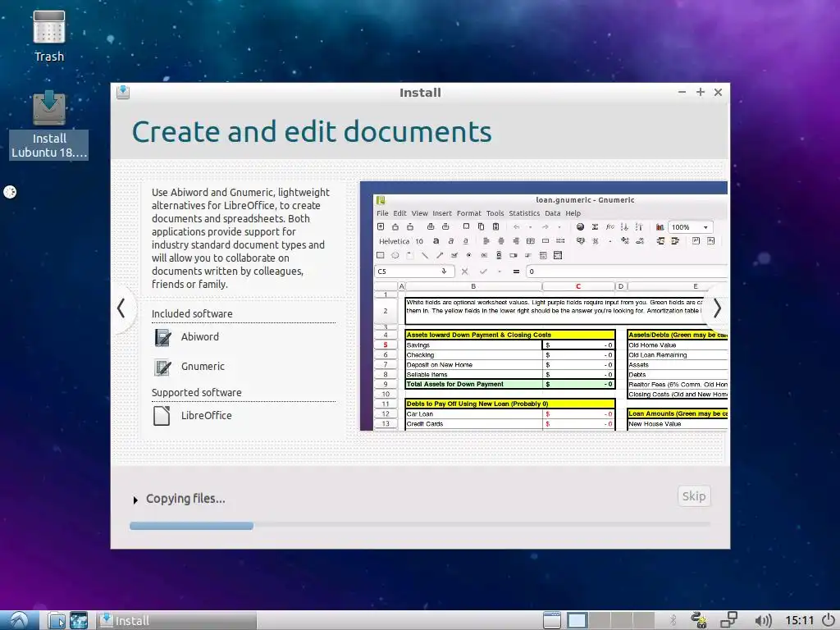Open the Trash desktop icon
Viewport: 840px width, 630px height.
tap(48, 36)
